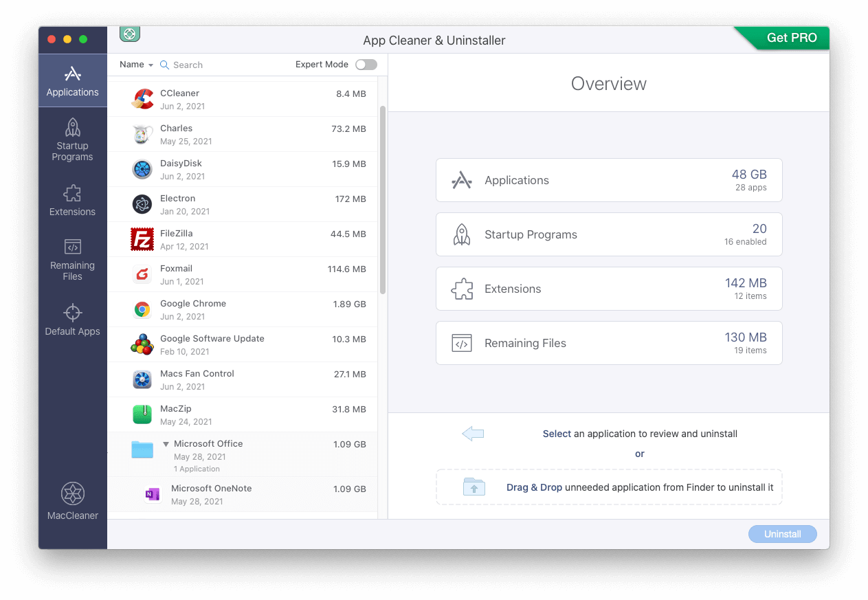This screenshot has height=600, width=868.
Task: Switch to the Applications sidebar tab
Action: (72, 80)
